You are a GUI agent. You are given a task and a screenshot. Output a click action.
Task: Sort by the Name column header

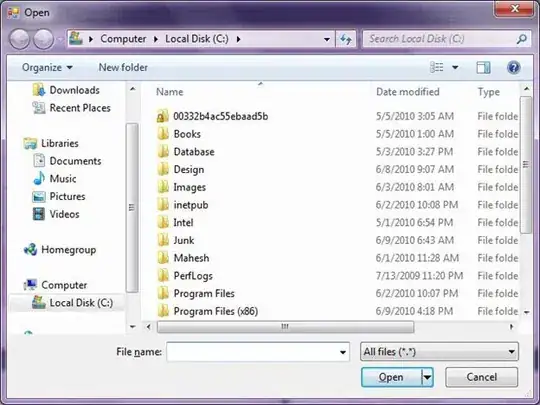tap(169, 92)
